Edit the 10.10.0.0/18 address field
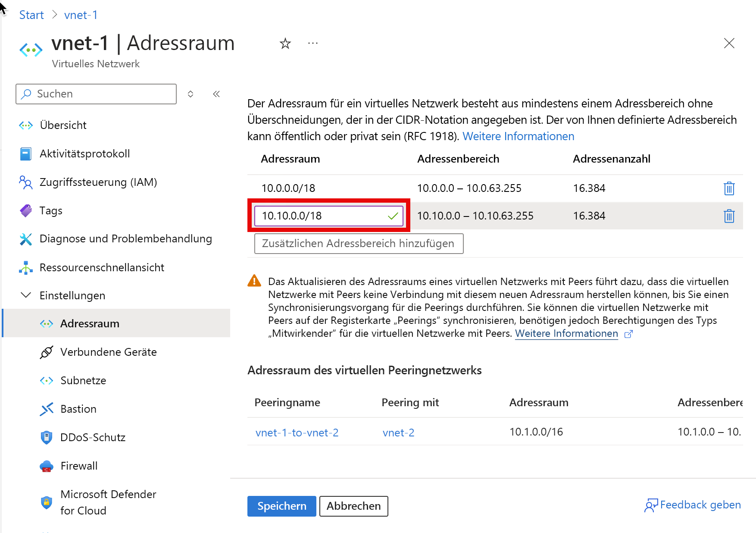Screen dimensions: 756x533 click(328, 216)
